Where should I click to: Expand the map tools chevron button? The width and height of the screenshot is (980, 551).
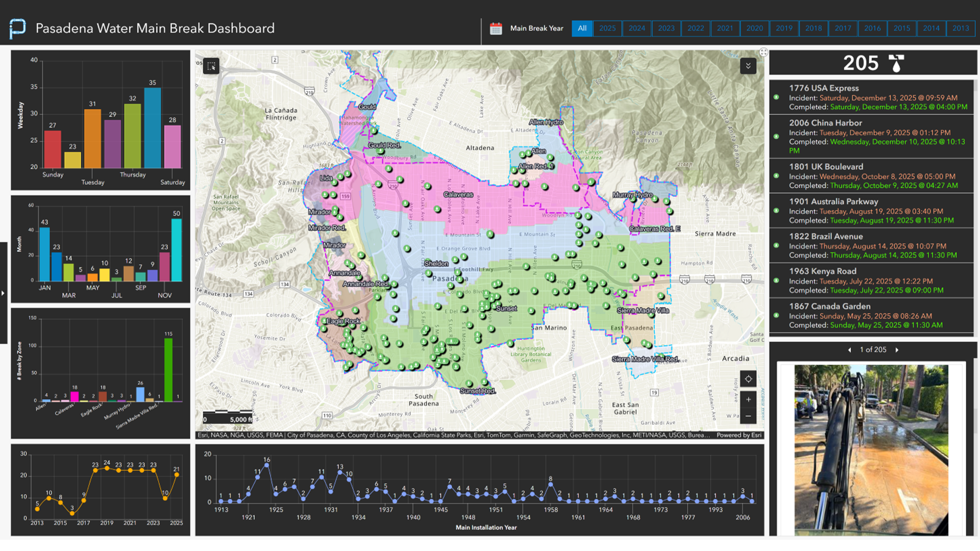point(748,66)
